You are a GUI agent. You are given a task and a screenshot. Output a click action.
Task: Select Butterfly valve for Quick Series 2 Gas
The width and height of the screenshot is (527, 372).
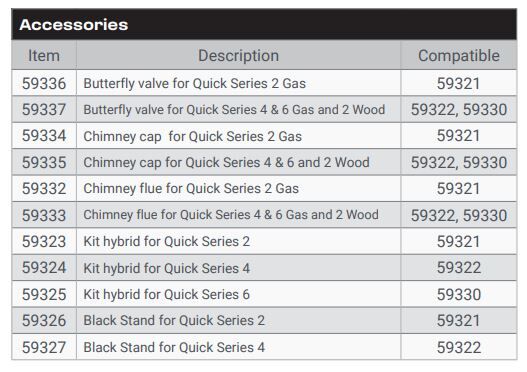coord(195,84)
